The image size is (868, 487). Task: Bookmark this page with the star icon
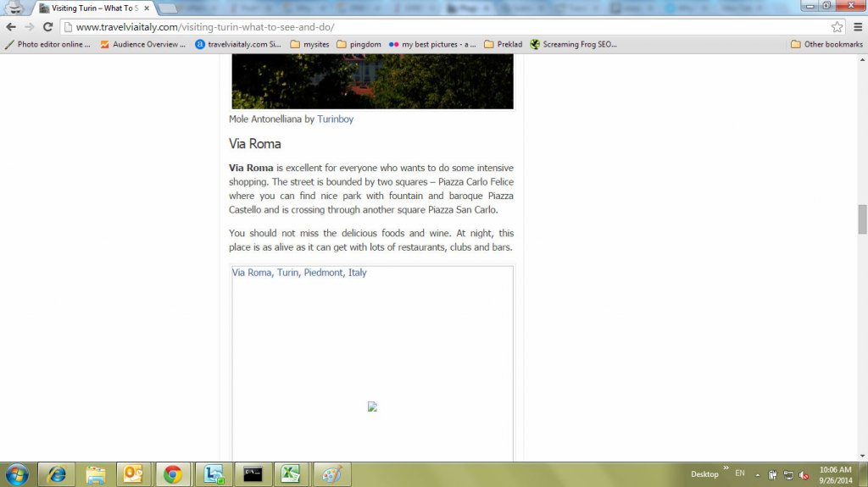pyautogui.click(x=837, y=26)
